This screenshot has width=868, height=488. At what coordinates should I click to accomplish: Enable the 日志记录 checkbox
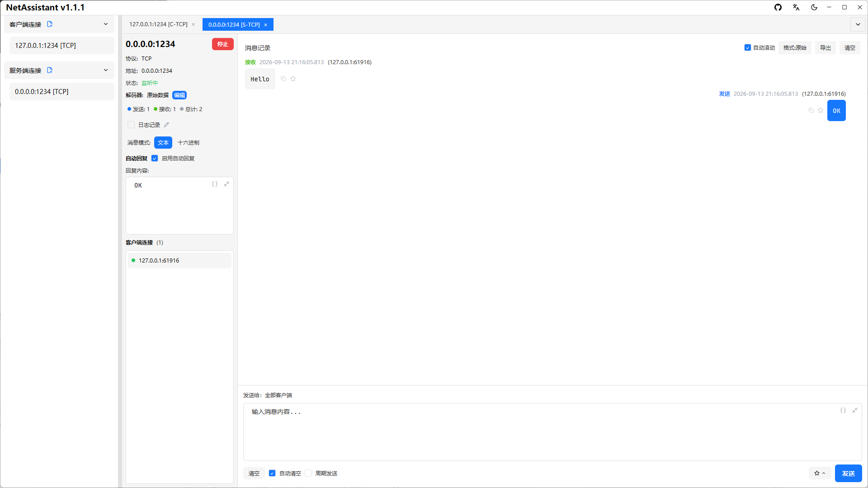coord(131,125)
